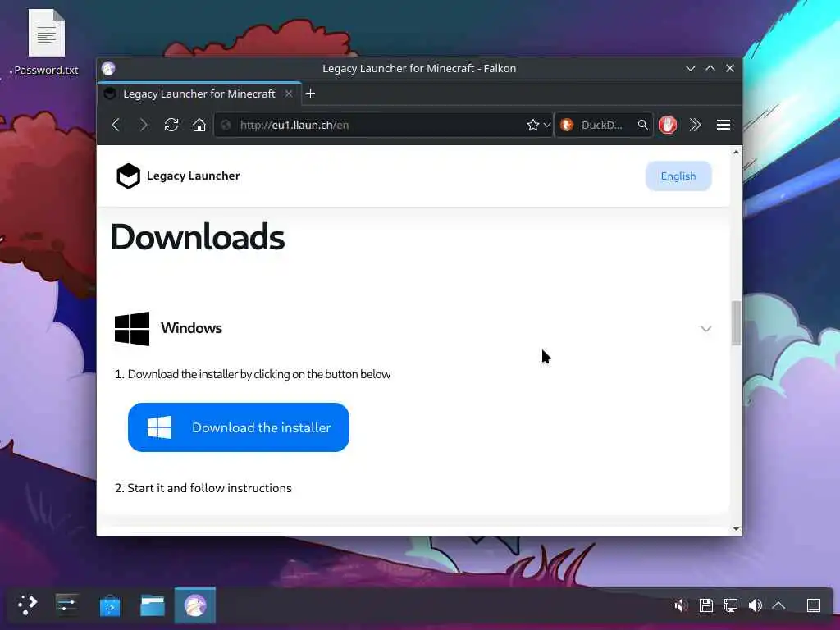Click the Windows logo in the downloads section
Screen dimensions: 840x630
pos(132,328)
